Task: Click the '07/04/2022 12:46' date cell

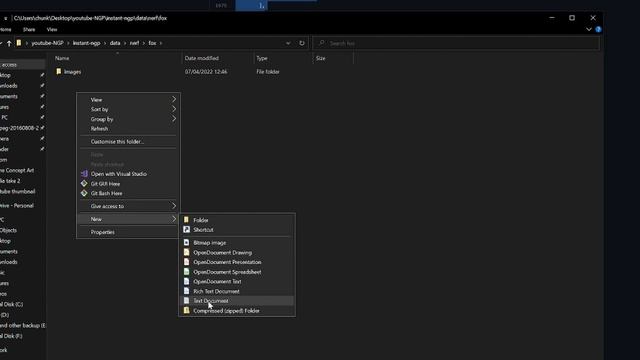Action: (206, 72)
